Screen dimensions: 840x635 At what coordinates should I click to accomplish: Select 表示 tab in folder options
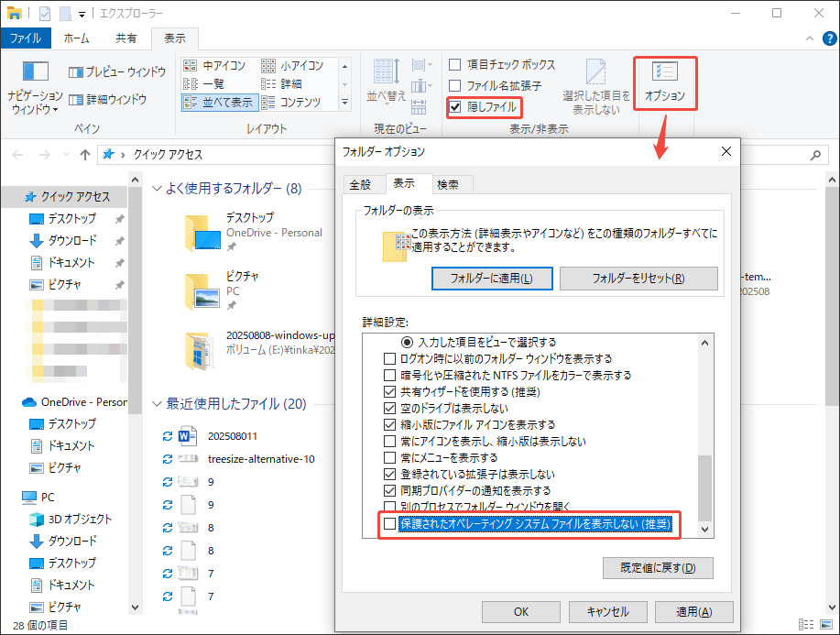pos(404,183)
